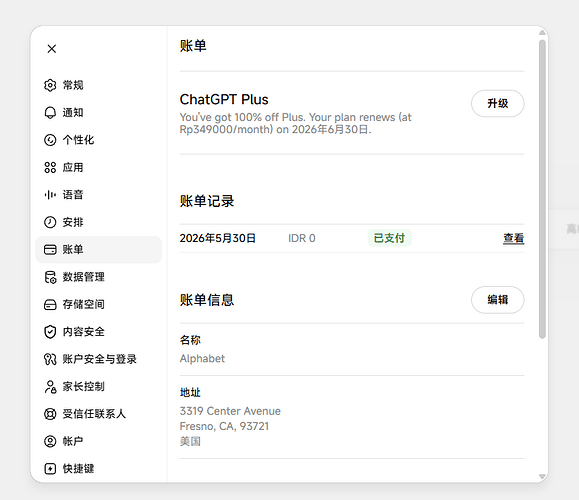Open the bell icon for 通知
This screenshot has width=579, height=500.
click(x=50, y=113)
